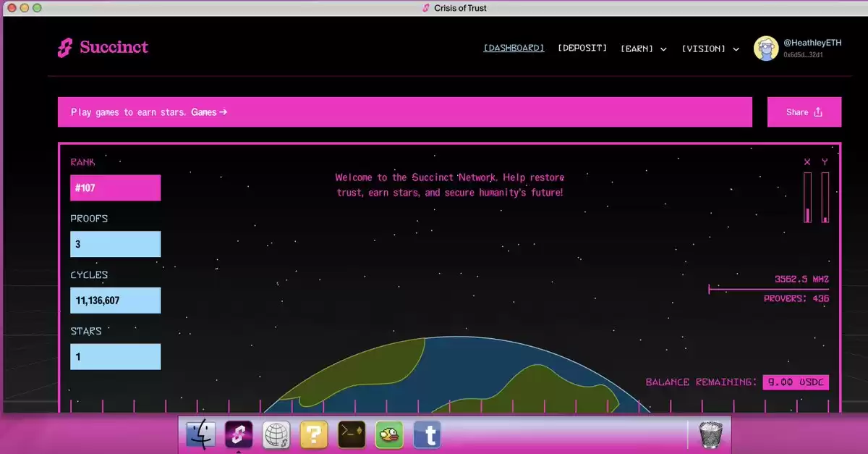
Task: Click the PROVERS: 436 readout
Action: (796, 299)
